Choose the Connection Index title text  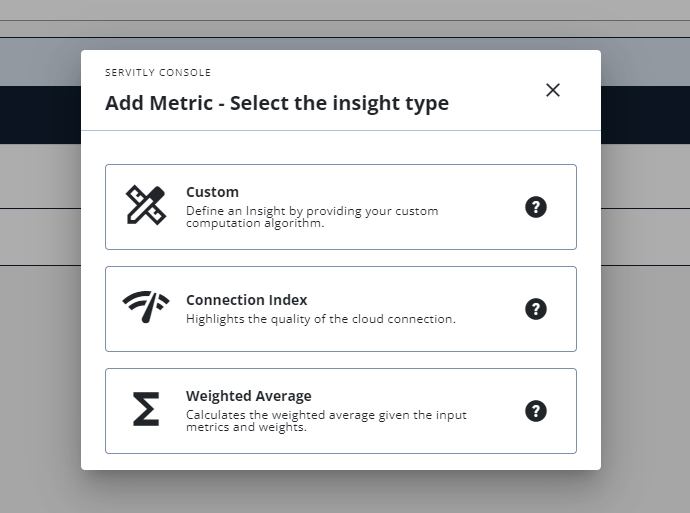(246, 300)
